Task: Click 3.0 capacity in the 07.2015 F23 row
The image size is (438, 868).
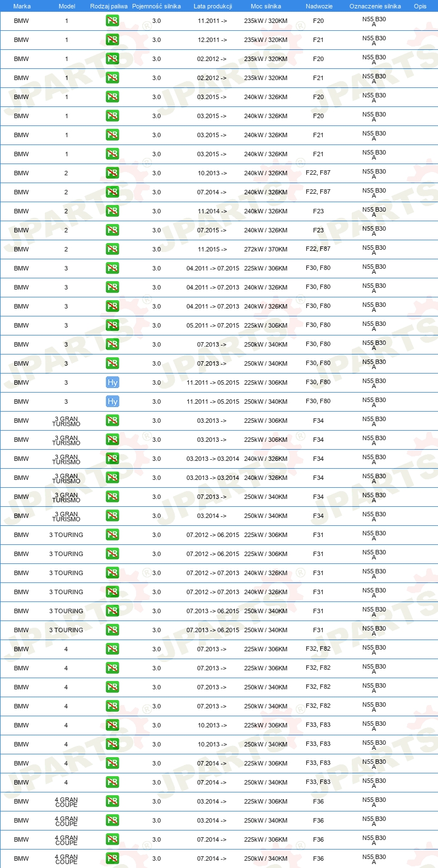Action: pyautogui.click(x=156, y=230)
